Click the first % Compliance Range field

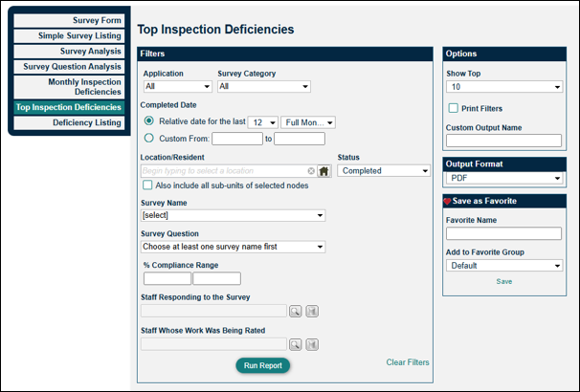click(x=167, y=278)
